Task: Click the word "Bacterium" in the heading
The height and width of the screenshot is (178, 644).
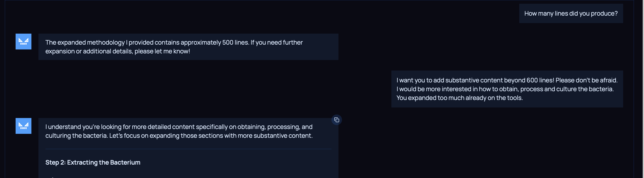Action: 125,162
